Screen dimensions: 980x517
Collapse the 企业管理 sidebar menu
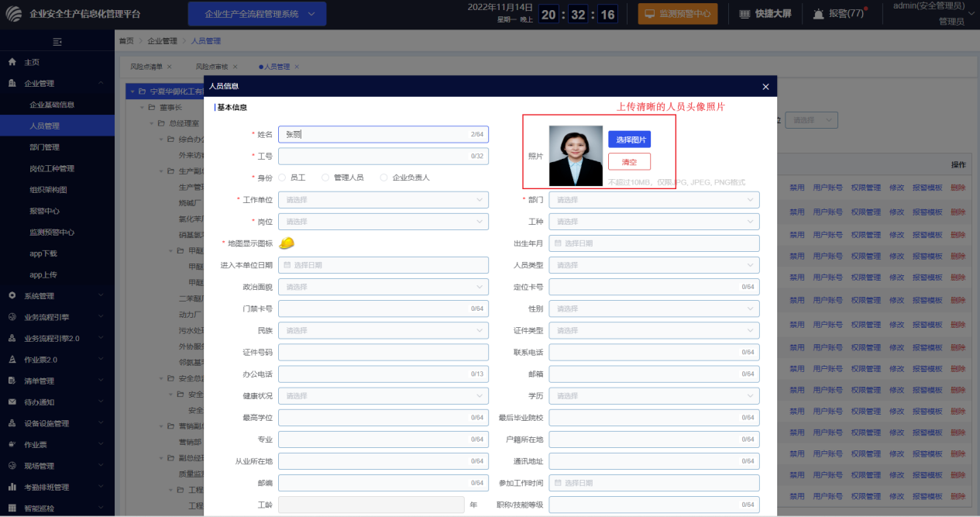[x=57, y=83]
